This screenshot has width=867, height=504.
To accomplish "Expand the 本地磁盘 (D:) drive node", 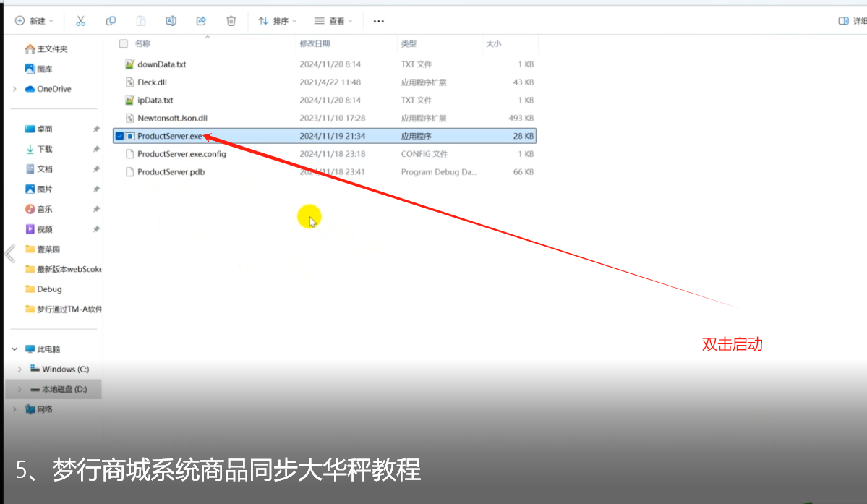I will pyautogui.click(x=20, y=389).
